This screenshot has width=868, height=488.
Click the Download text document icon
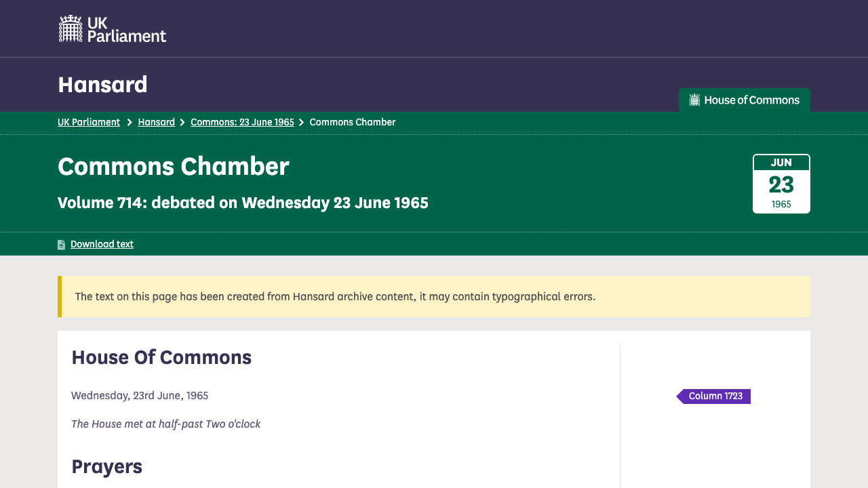click(62, 245)
